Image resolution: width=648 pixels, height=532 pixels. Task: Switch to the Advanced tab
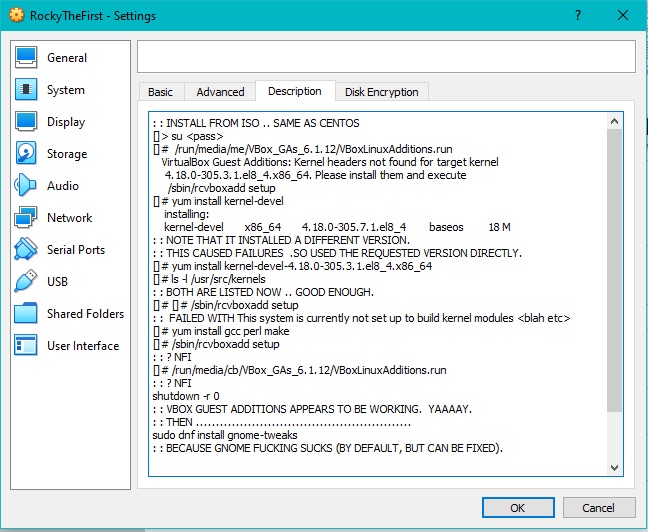pyautogui.click(x=220, y=92)
